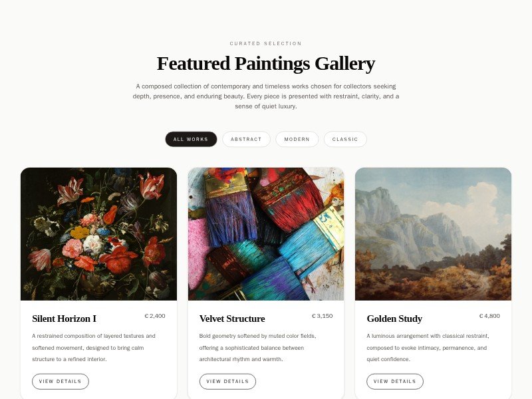The height and width of the screenshot is (399, 532).
Task: Switch to the Classic filter
Action: [x=345, y=139]
